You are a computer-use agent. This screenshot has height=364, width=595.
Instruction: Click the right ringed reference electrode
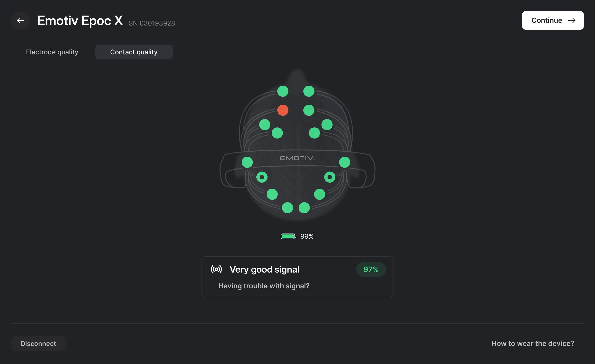tap(330, 177)
